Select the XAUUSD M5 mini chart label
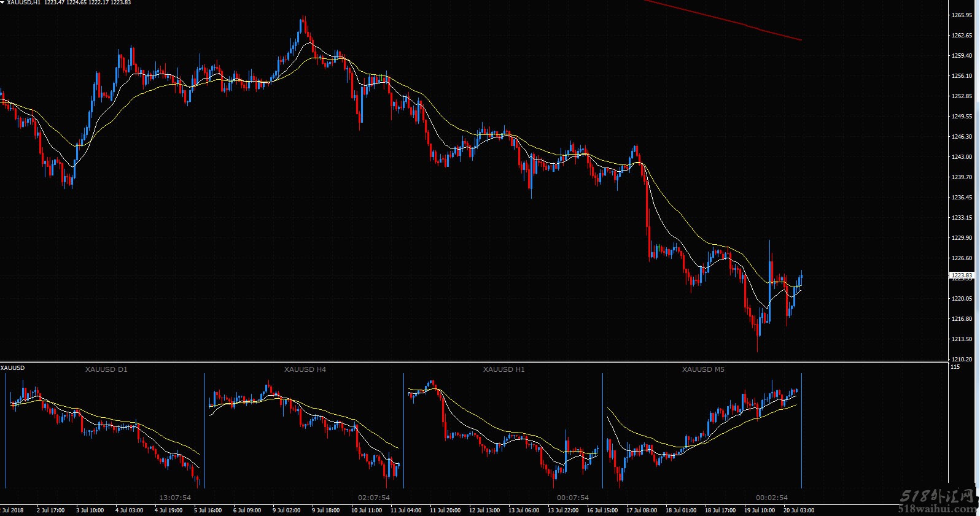 pyautogui.click(x=703, y=369)
